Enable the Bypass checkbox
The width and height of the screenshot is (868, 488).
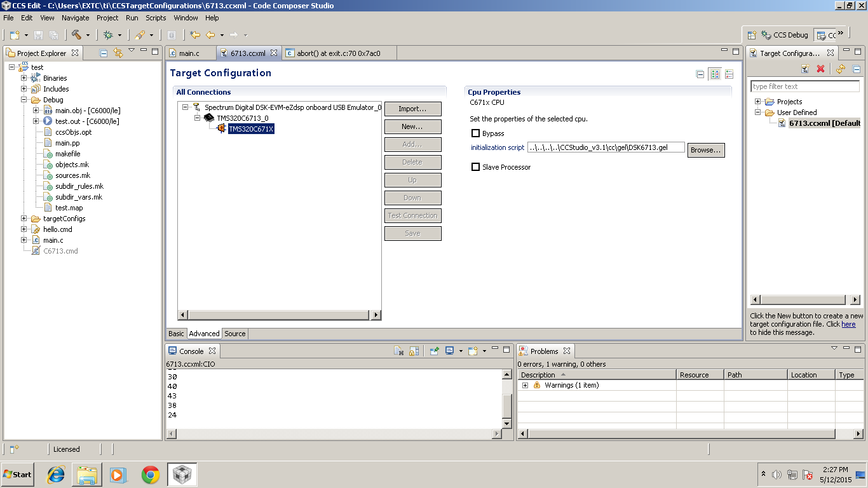click(475, 133)
